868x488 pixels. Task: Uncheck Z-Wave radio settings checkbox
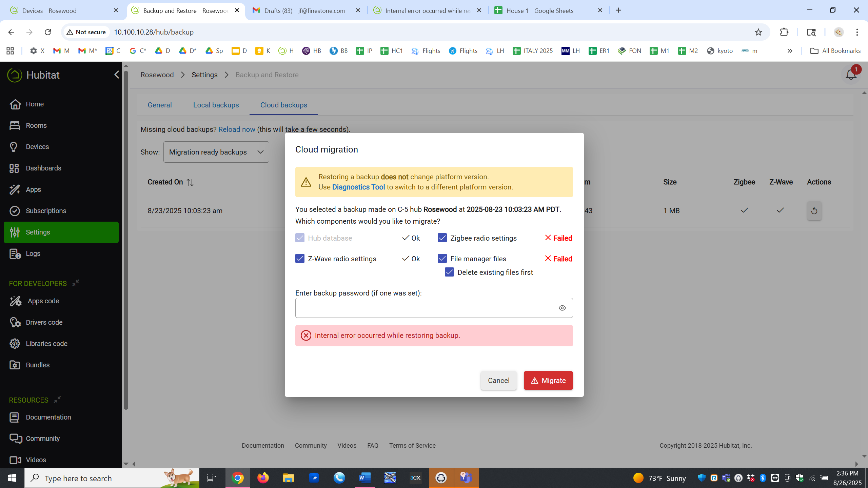pos(300,259)
